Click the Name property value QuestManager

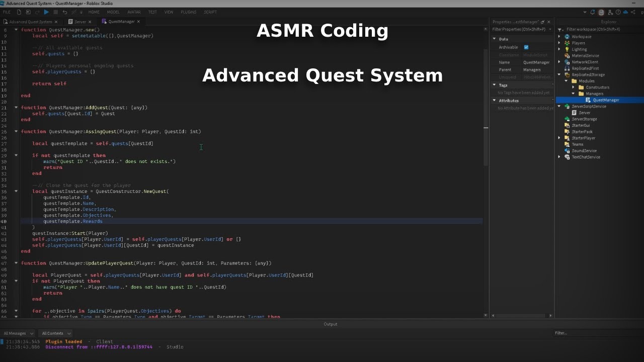pos(536,62)
